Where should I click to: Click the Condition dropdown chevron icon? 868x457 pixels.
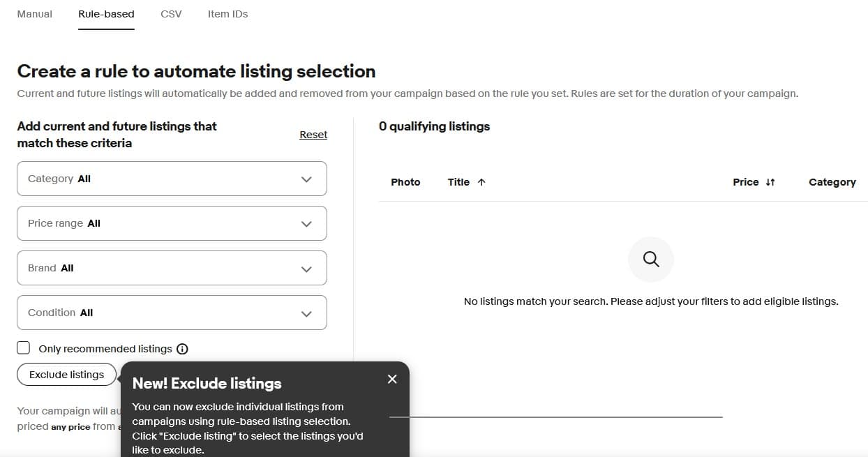point(306,313)
